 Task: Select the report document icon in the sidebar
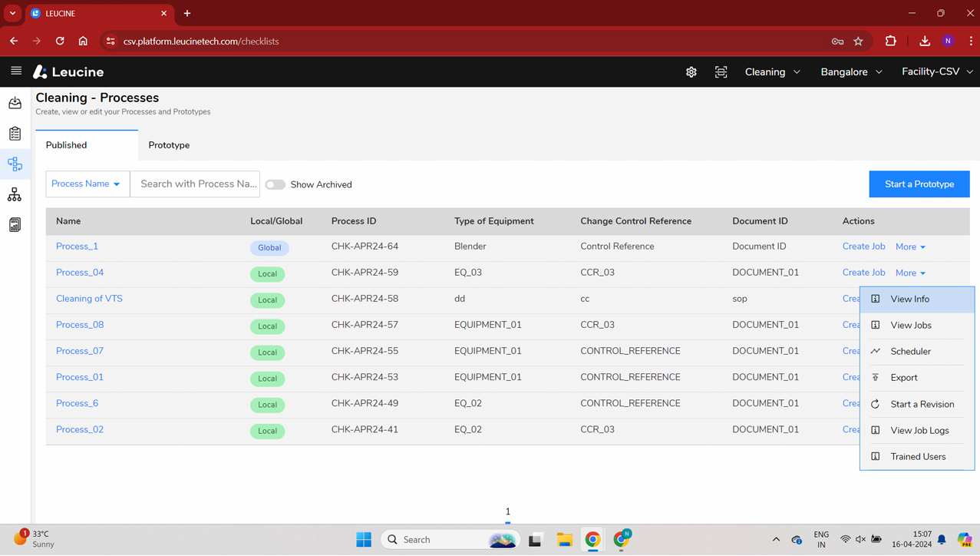coord(15,224)
